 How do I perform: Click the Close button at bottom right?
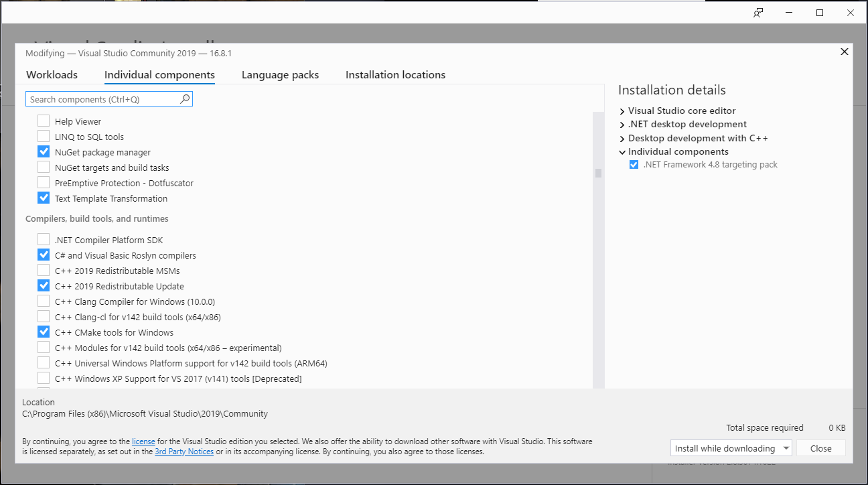(x=820, y=448)
